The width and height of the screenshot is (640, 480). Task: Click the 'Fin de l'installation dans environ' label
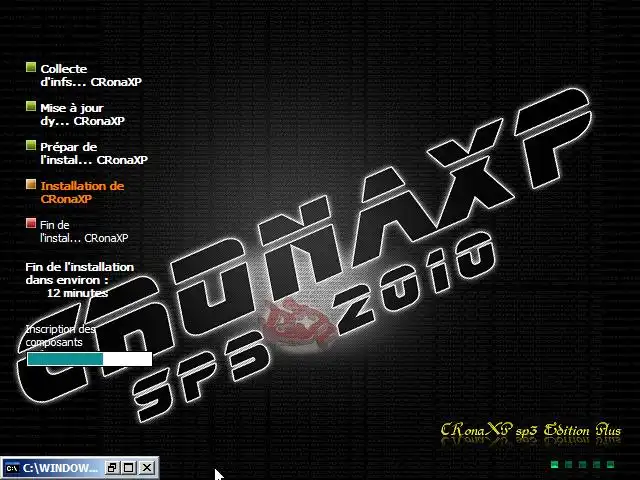point(80,273)
